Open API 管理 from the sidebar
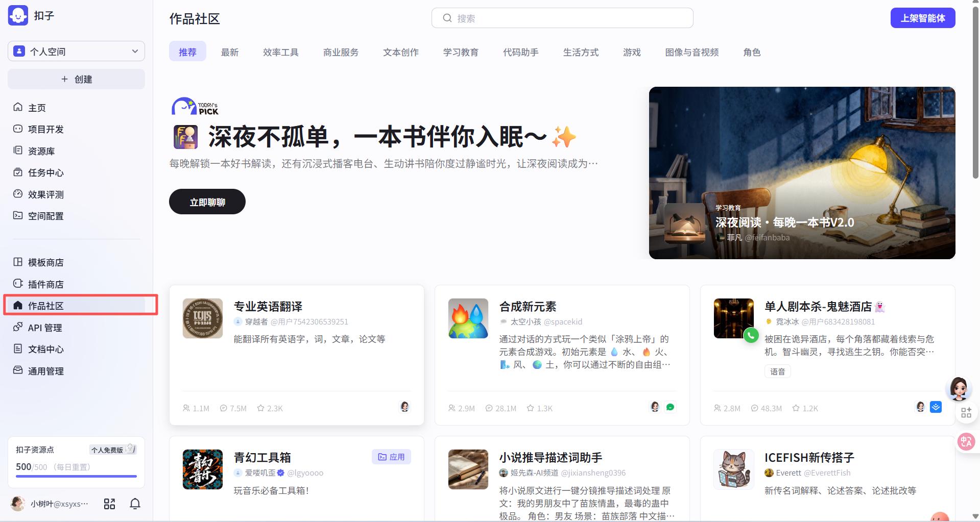This screenshot has height=522, width=980. tap(44, 327)
